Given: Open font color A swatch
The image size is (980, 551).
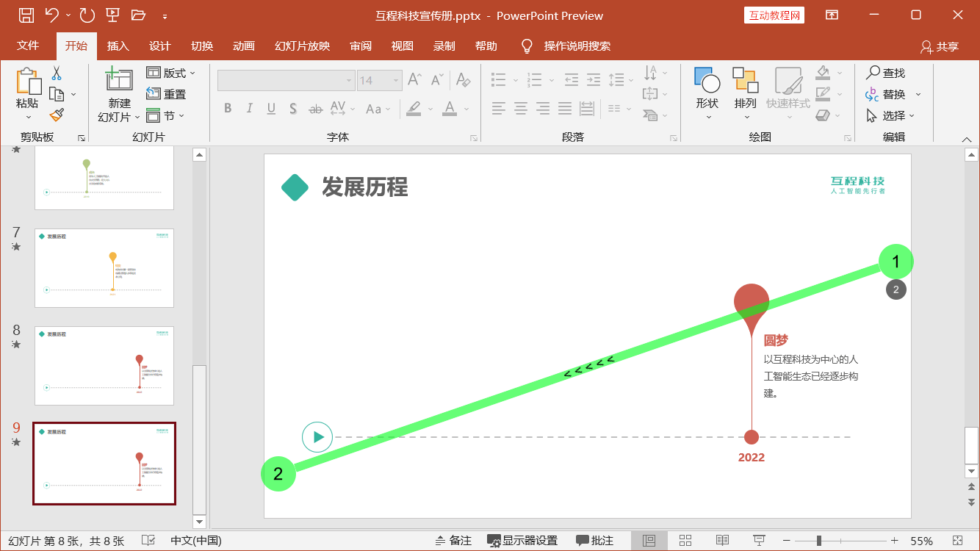Looking at the screenshot, I should click(450, 109).
